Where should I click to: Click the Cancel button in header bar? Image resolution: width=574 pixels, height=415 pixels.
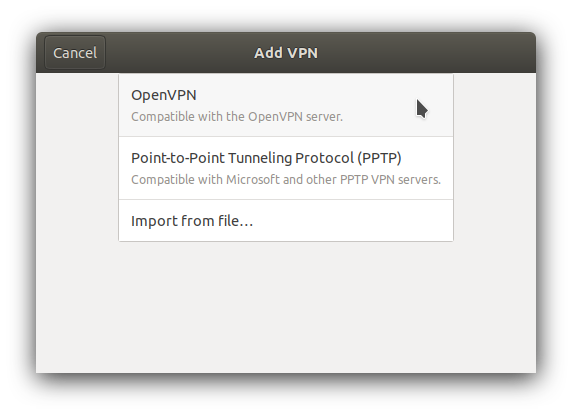click(x=75, y=53)
